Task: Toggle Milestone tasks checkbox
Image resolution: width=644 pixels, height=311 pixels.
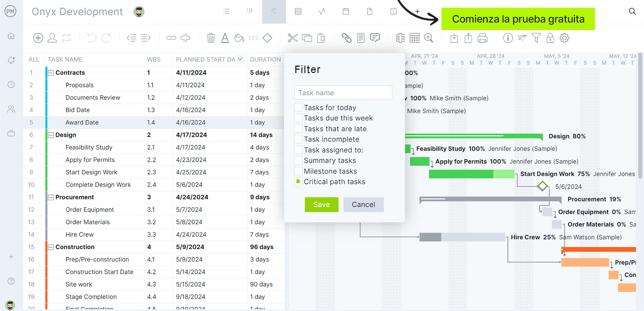Action: click(298, 171)
